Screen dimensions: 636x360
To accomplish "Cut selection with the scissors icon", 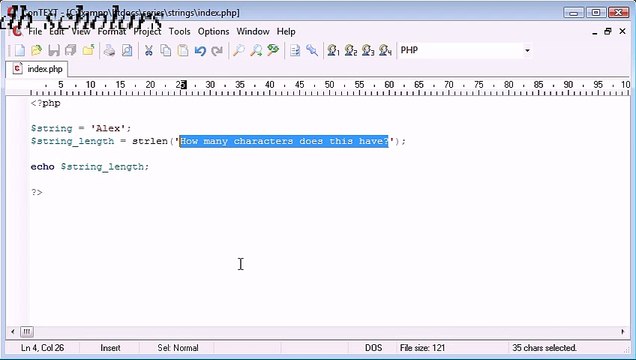I will coord(148,50).
